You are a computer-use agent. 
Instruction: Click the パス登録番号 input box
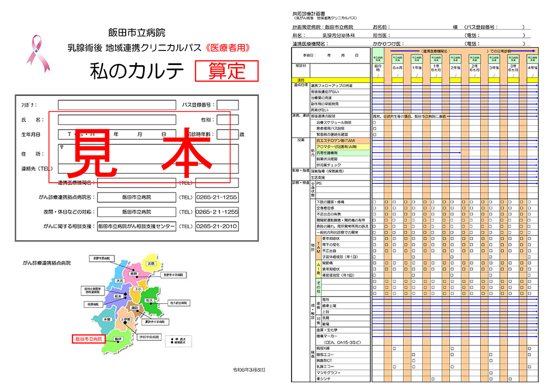click(228, 105)
